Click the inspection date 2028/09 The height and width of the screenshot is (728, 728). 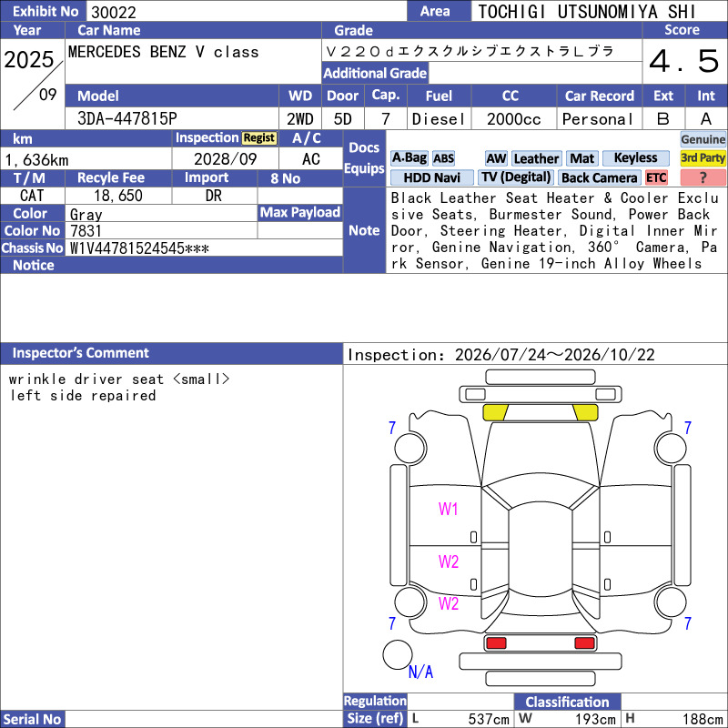[225, 159]
